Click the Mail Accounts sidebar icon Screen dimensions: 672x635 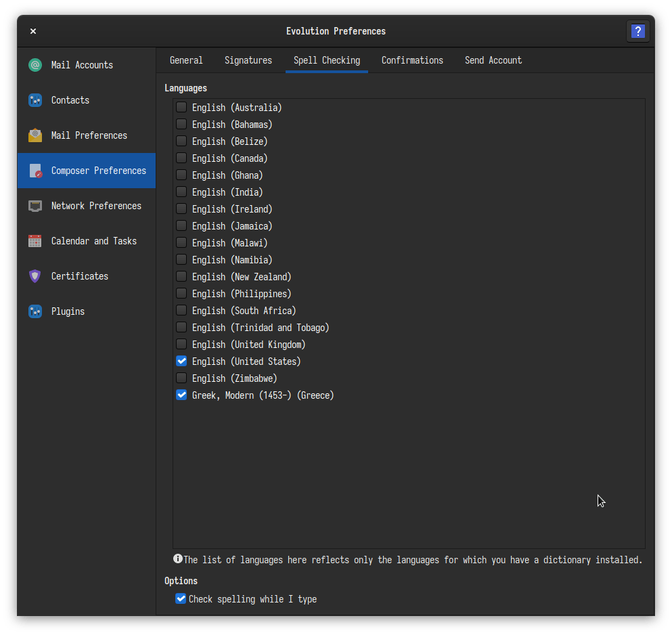[x=35, y=65]
